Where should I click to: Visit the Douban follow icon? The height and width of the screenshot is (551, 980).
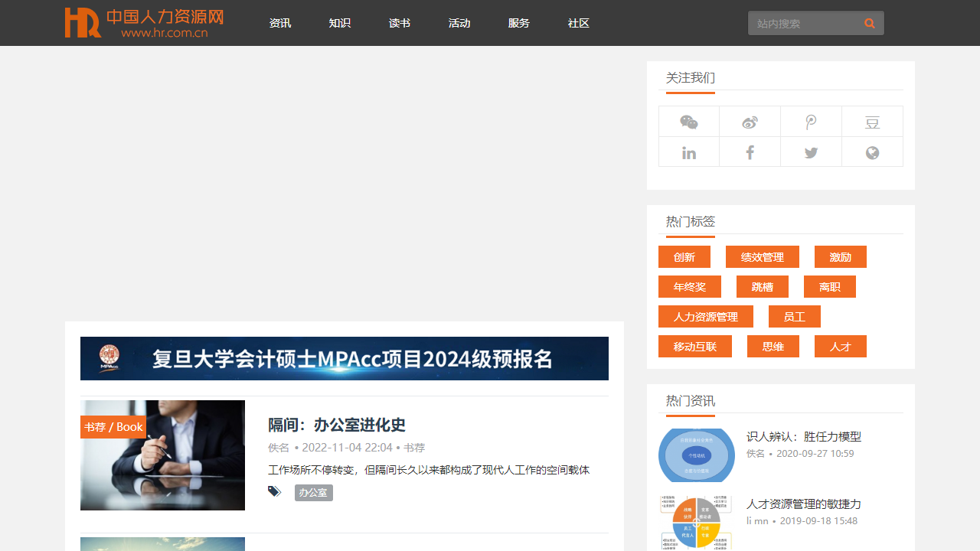872,122
